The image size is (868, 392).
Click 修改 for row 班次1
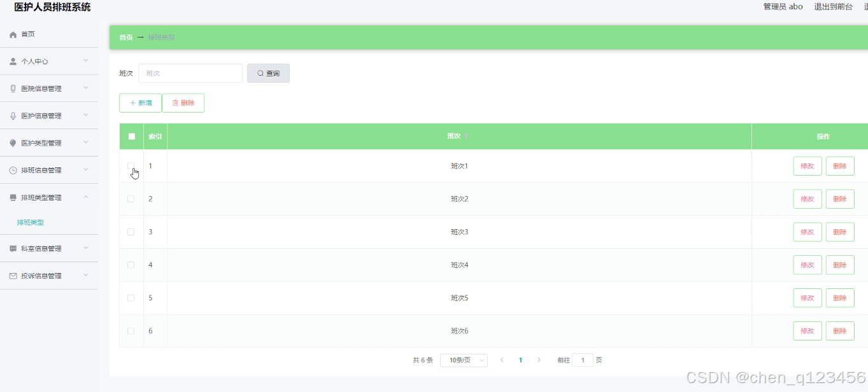coord(808,166)
